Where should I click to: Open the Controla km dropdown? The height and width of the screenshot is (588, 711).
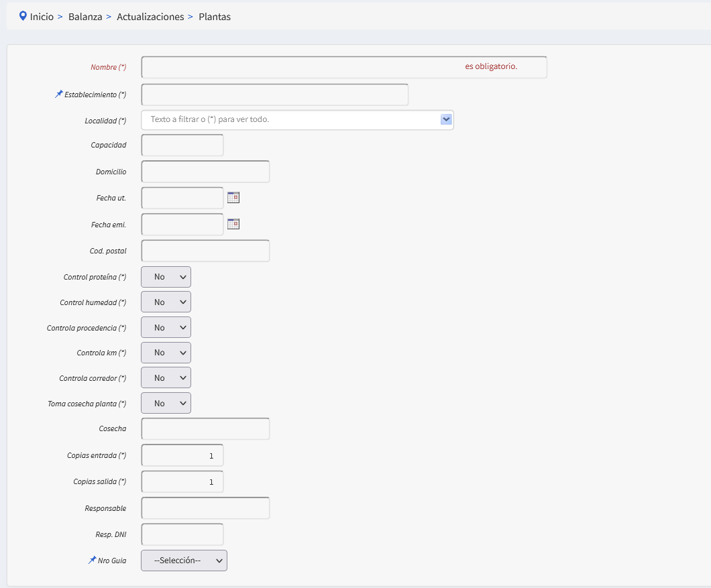click(166, 353)
